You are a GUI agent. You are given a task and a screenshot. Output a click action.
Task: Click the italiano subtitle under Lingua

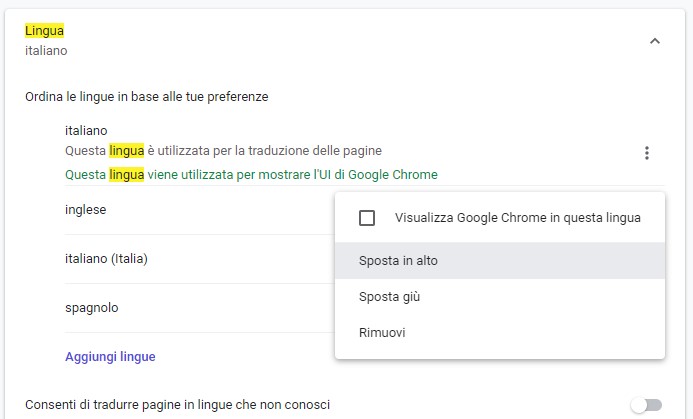pos(46,50)
